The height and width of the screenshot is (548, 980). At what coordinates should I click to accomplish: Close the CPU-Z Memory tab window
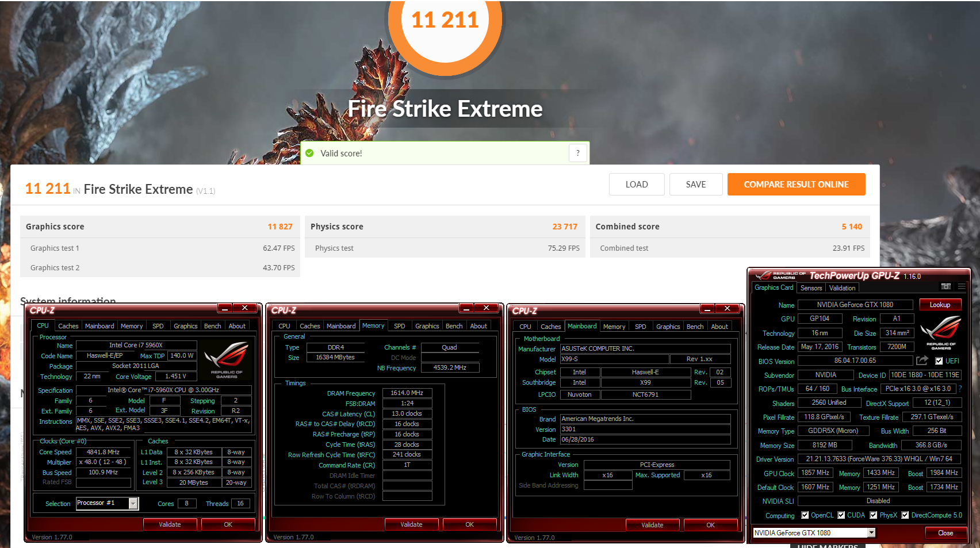click(x=486, y=308)
